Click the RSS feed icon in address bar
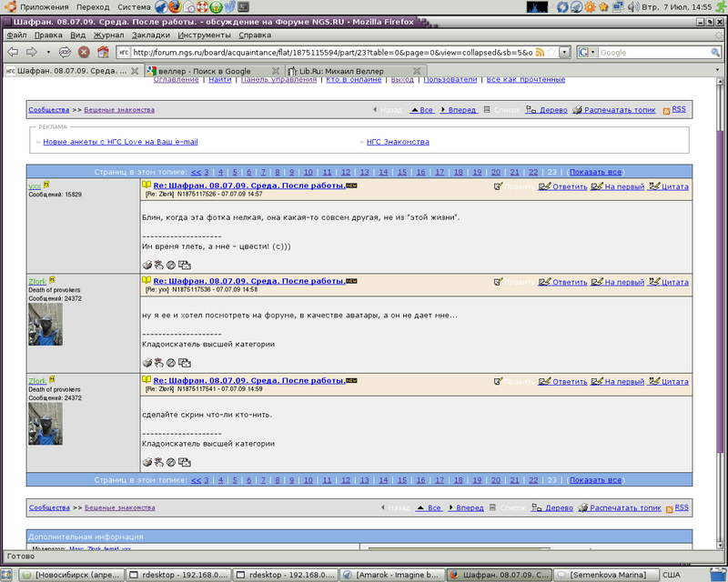Viewport: 728px width, 582px height. (x=541, y=52)
